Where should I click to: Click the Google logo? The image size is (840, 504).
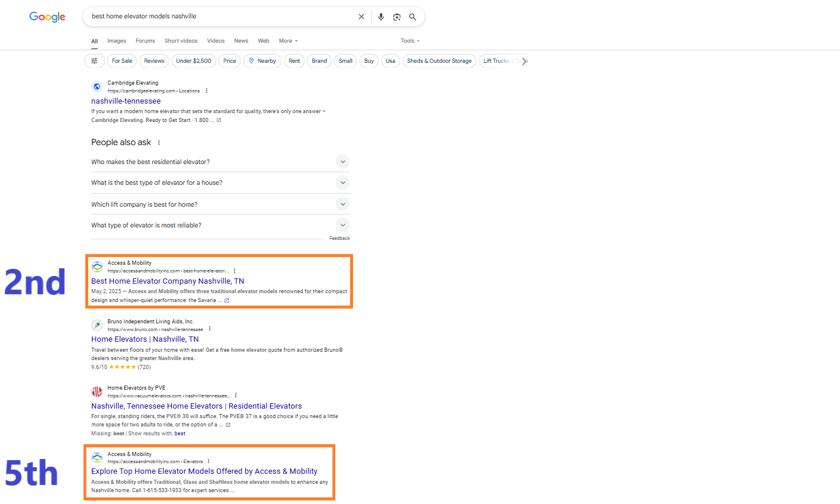pos(47,17)
